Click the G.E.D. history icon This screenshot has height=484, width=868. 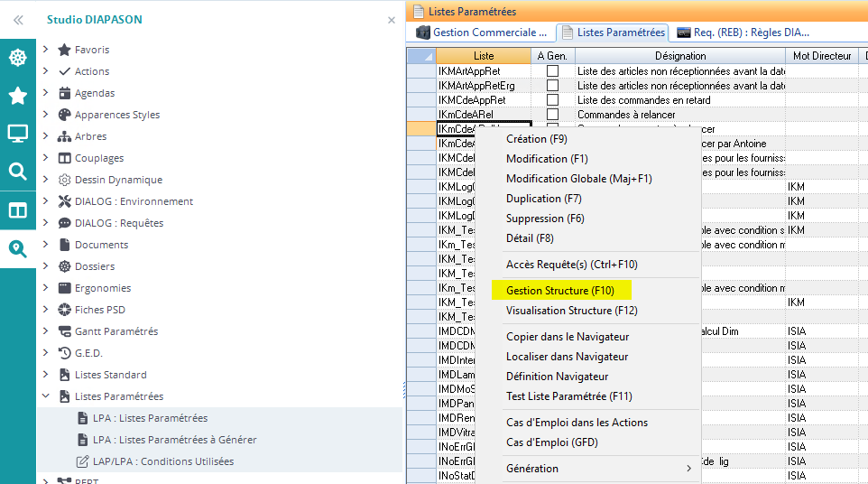click(x=64, y=353)
